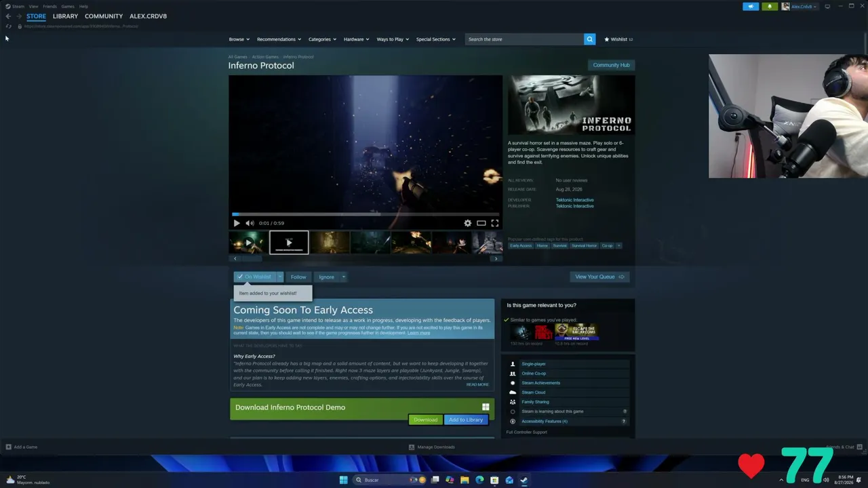Open Manage Downloads
This screenshot has height=488, width=868.
click(x=432, y=447)
